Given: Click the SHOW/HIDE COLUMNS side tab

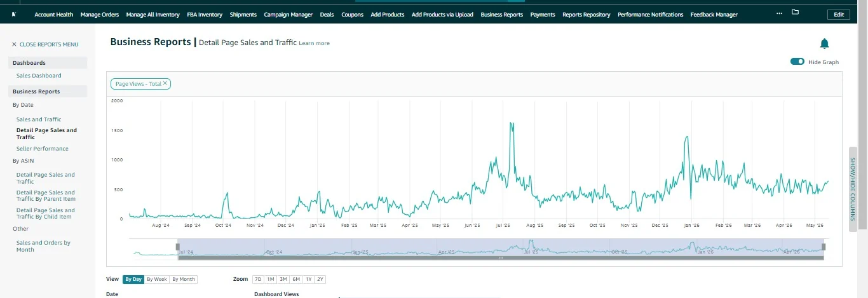Looking at the screenshot, I should point(853,189).
